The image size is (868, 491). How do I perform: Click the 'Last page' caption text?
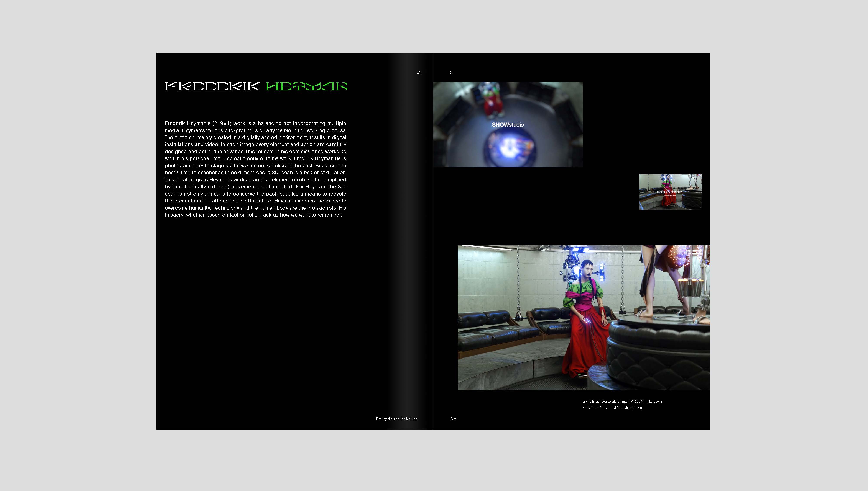(x=655, y=401)
